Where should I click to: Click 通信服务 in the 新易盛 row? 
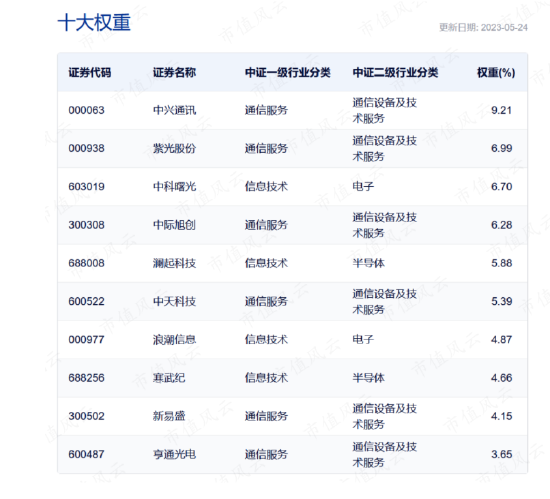[266, 416]
